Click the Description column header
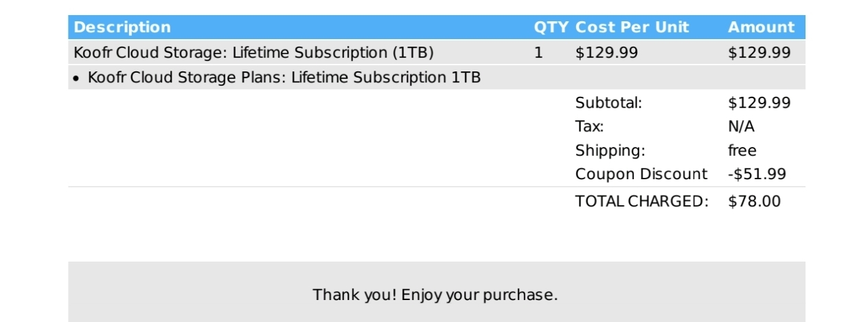 coord(122,27)
